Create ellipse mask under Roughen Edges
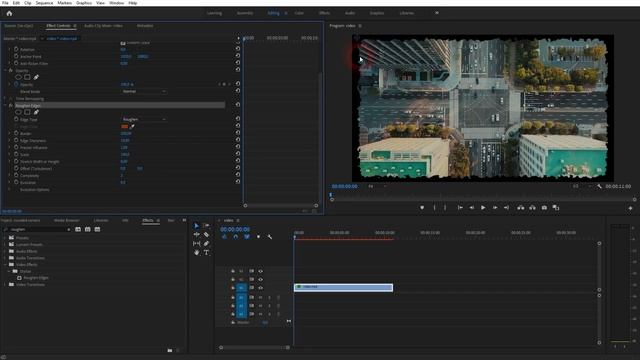 18,112
